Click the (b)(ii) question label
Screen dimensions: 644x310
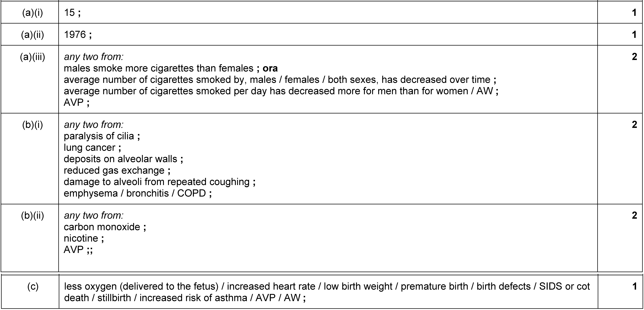(x=32, y=216)
